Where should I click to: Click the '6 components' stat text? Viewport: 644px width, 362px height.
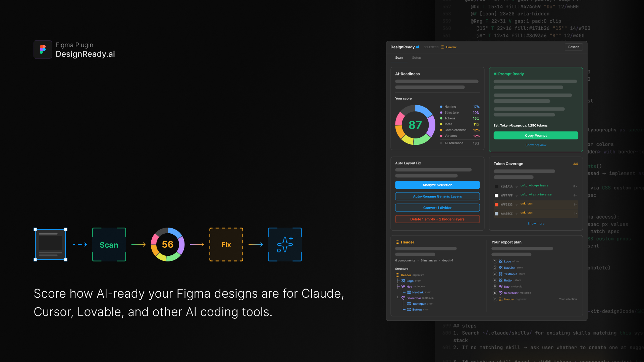[x=405, y=260]
